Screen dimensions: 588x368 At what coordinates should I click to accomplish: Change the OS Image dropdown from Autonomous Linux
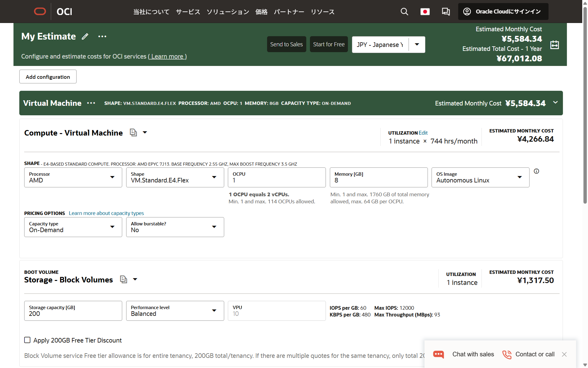[520, 177]
